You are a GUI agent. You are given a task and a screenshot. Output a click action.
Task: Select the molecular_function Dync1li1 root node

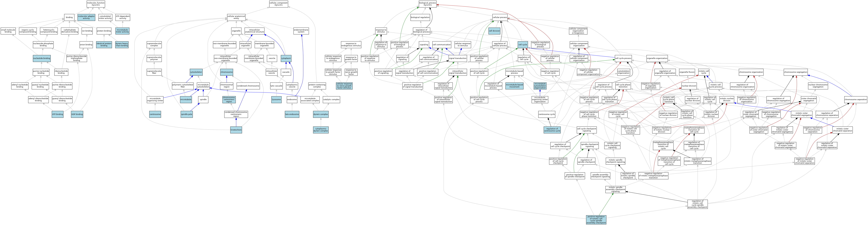[96, 4]
